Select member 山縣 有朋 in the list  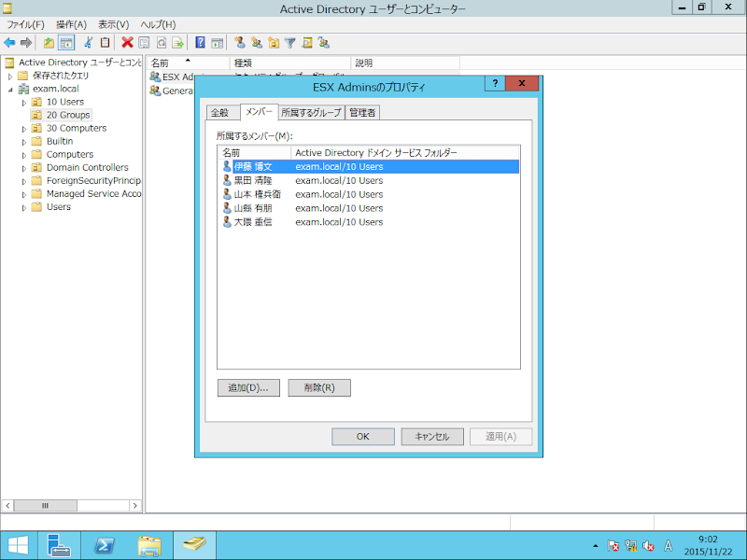click(370, 208)
